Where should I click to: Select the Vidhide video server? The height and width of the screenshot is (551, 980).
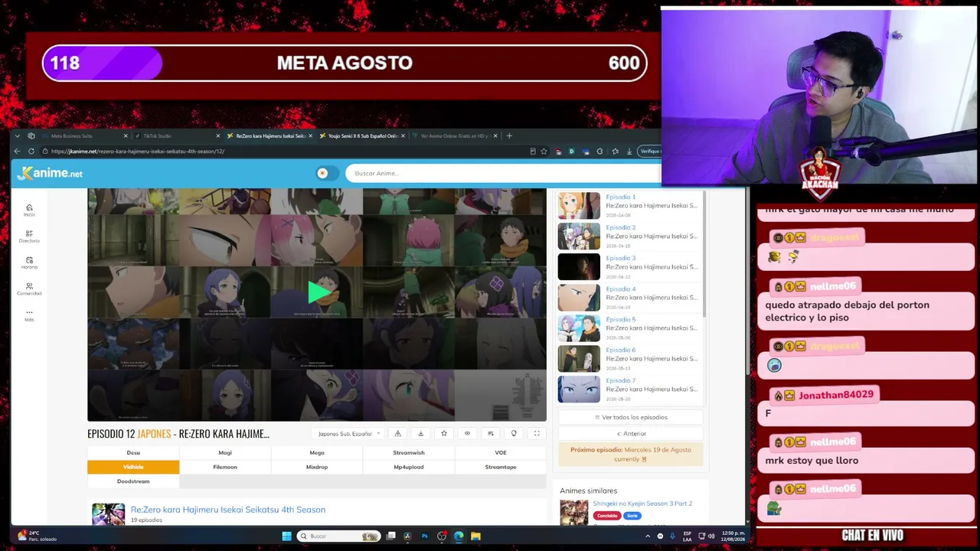[133, 467]
